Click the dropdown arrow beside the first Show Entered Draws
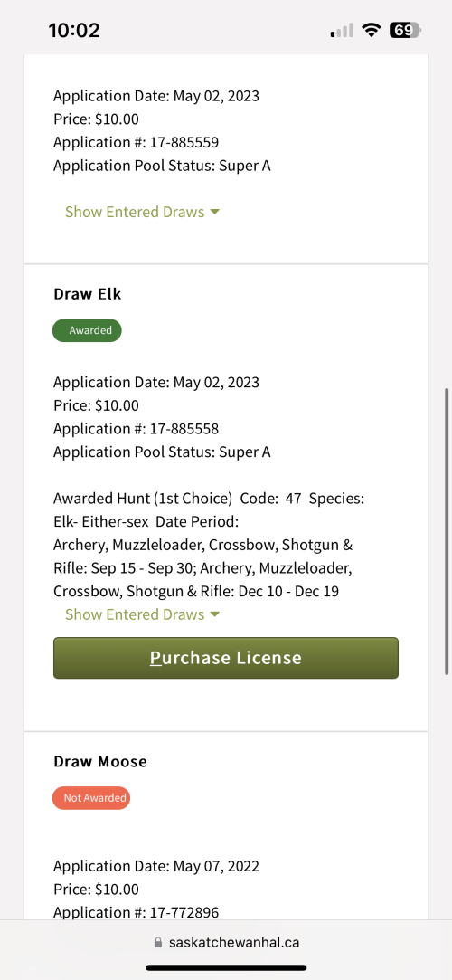The height and width of the screenshot is (980, 452). click(x=215, y=212)
